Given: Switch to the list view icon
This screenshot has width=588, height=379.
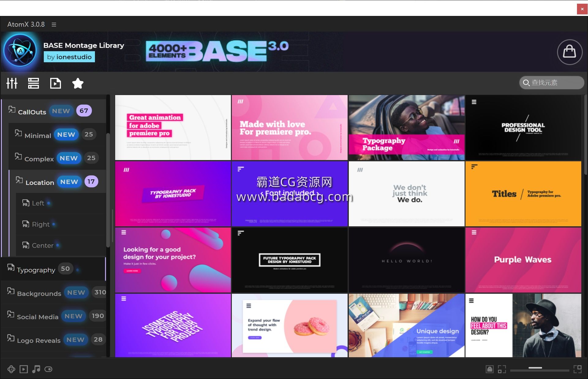Looking at the screenshot, I should [x=33, y=83].
